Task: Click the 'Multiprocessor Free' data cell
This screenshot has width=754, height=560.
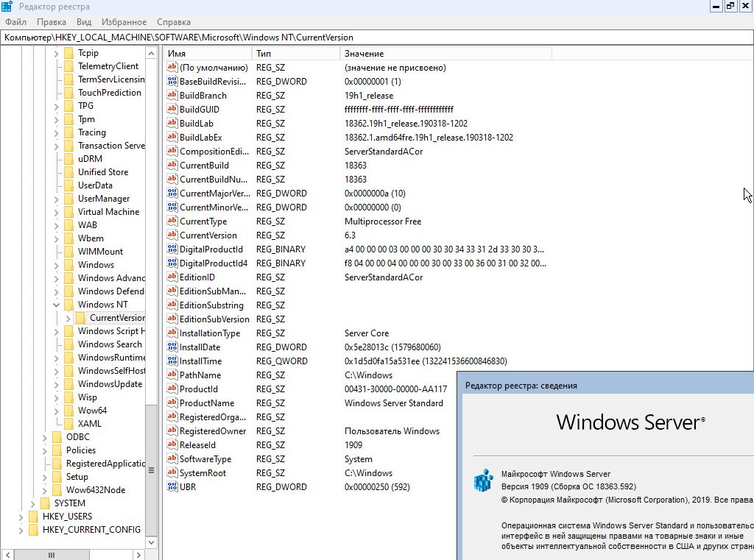Action: [x=383, y=221]
